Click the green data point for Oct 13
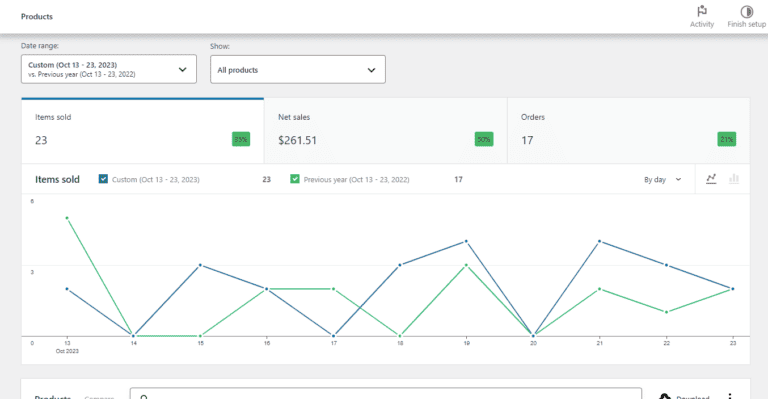 [67, 218]
